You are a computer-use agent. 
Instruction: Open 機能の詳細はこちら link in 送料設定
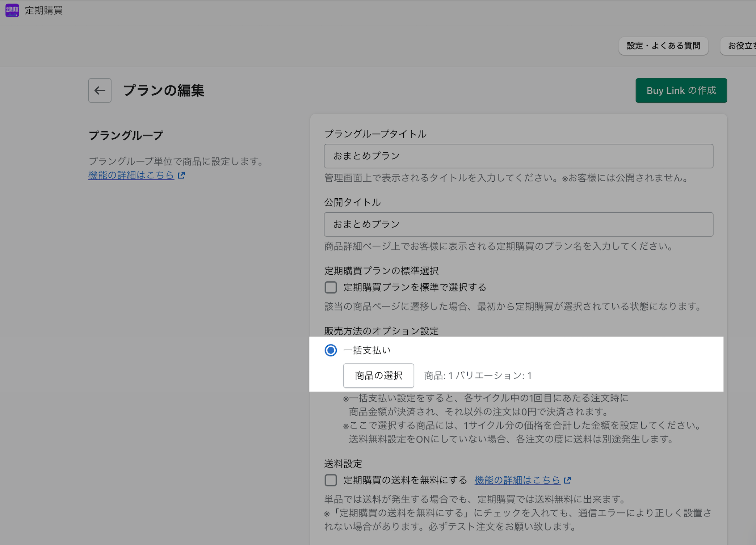point(517,480)
